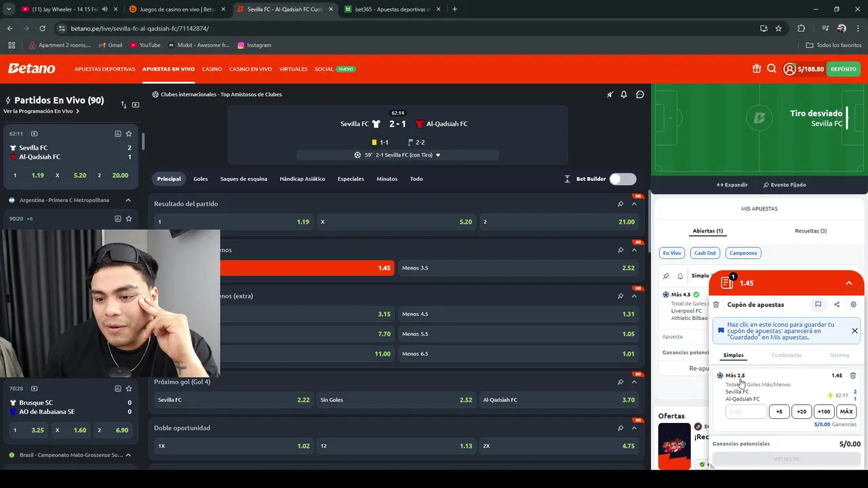This screenshot has height=488, width=868.
Task: Toggle the Bet Builder switch
Action: (623, 179)
